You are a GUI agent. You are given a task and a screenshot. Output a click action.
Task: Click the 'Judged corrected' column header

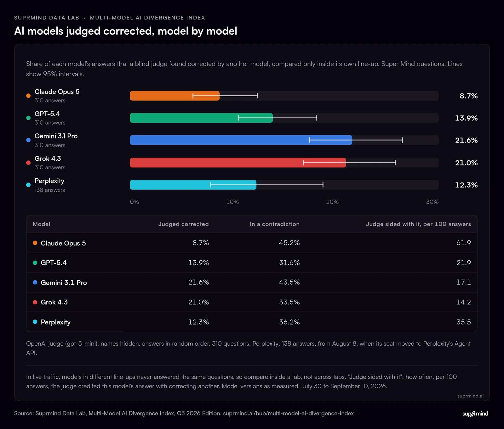coord(183,224)
